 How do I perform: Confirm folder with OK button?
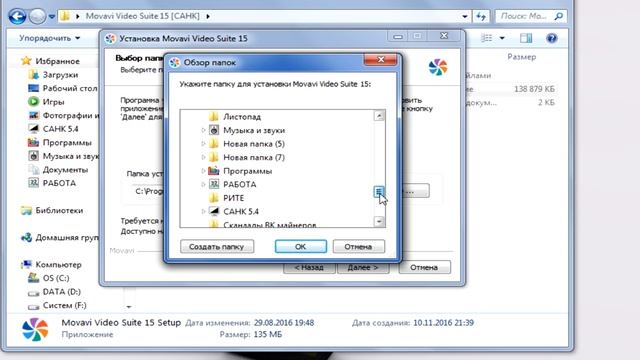click(x=300, y=247)
